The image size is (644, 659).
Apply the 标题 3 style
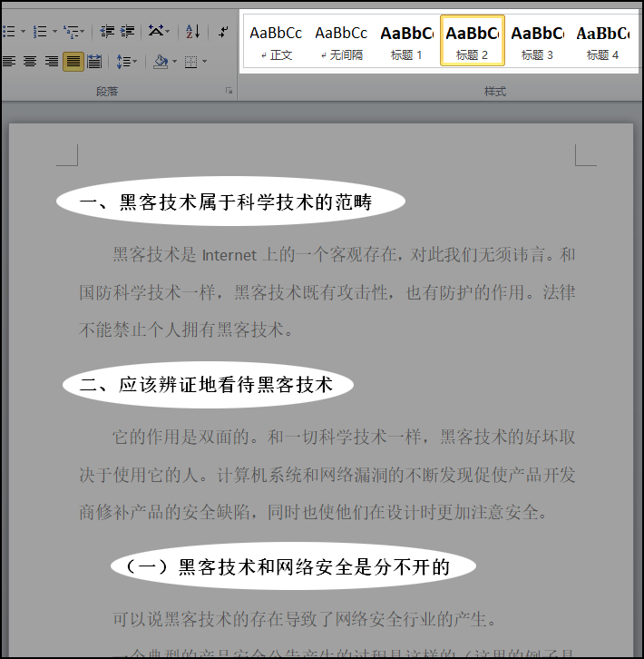(537, 41)
